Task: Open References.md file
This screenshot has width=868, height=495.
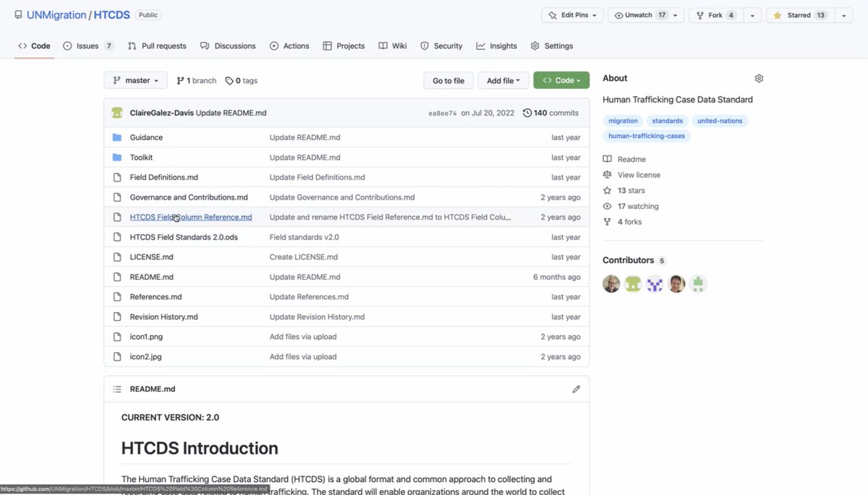Action: coord(156,297)
